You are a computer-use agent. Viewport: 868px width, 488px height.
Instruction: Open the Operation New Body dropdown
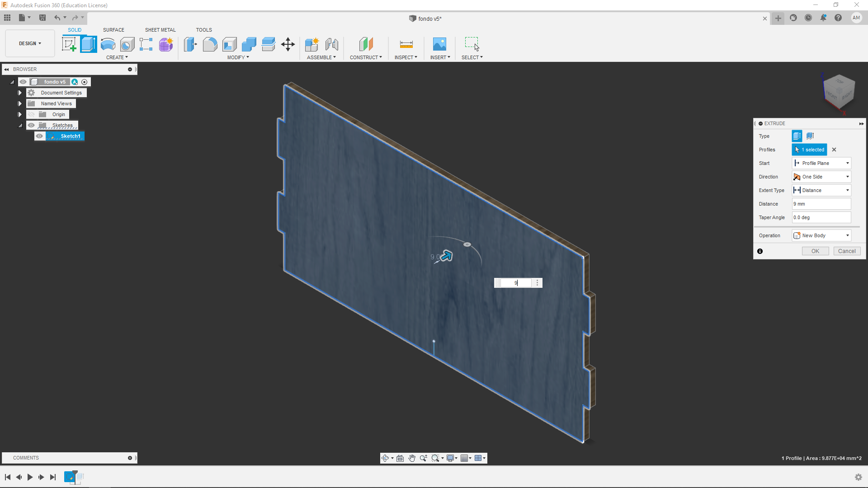click(821, 235)
